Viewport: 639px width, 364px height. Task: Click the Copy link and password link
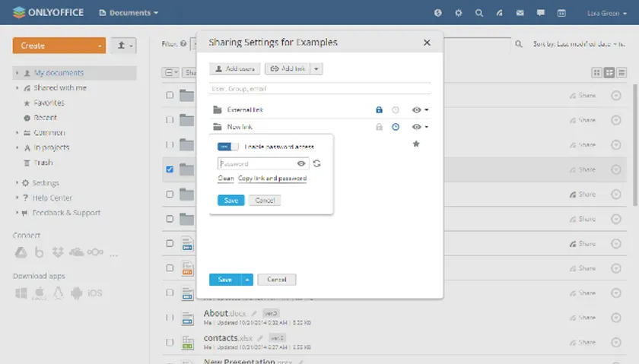point(272,179)
